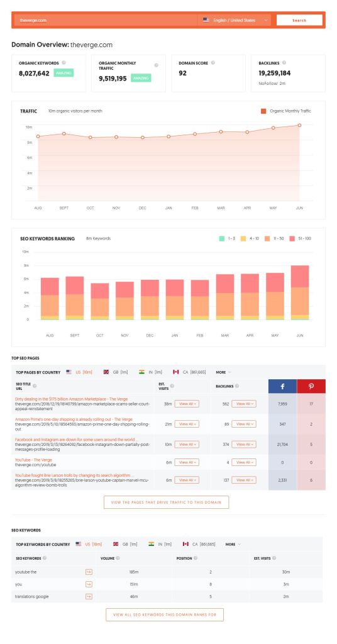Toggle the 4 - 10 ranking legend swatch
The image size is (337, 644).
pyautogui.click(x=243, y=238)
